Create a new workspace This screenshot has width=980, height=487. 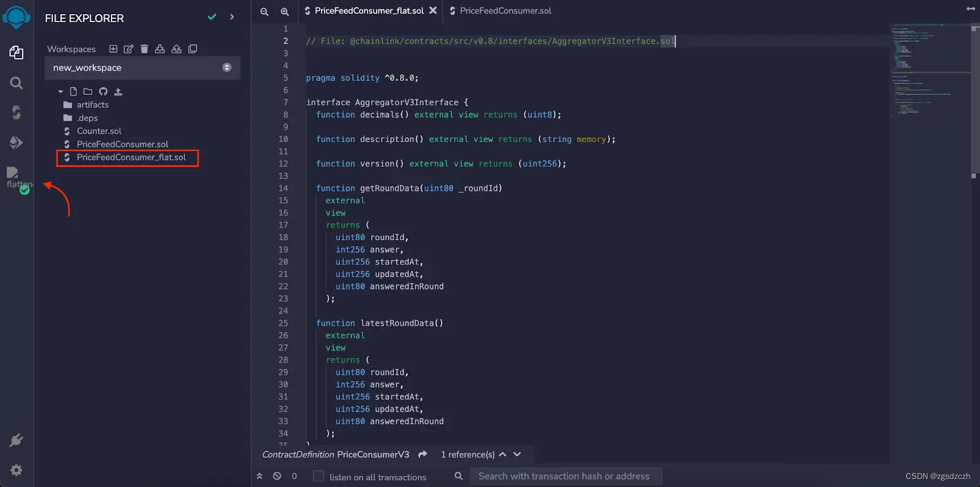pos(113,49)
